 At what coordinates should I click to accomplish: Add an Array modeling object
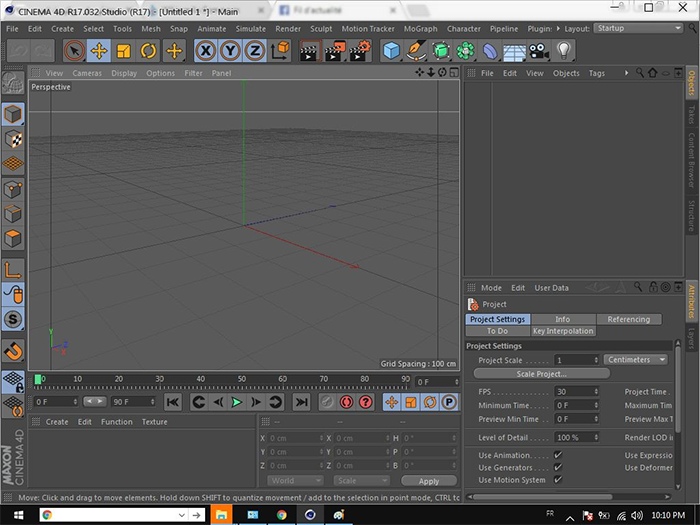[465, 51]
